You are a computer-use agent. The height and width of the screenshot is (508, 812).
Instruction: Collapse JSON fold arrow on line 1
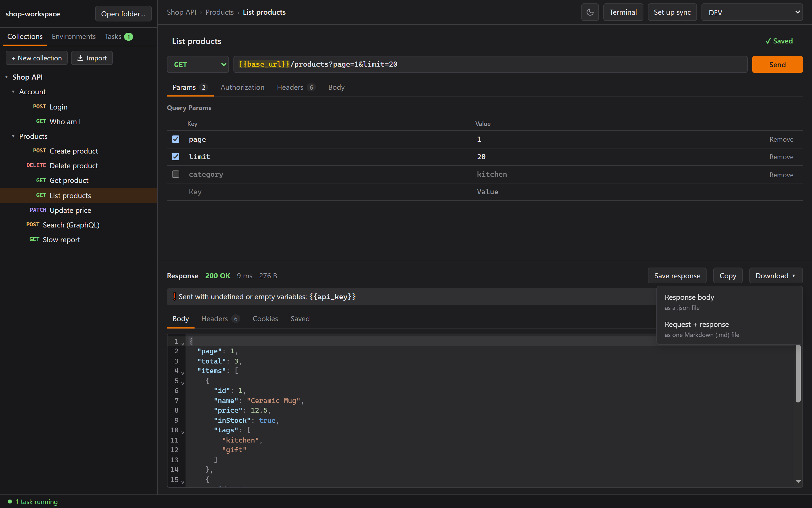(182, 344)
